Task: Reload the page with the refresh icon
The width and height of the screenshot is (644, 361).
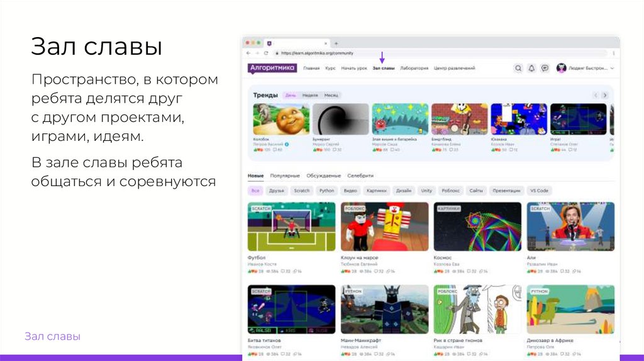Action: (x=266, y=53)
